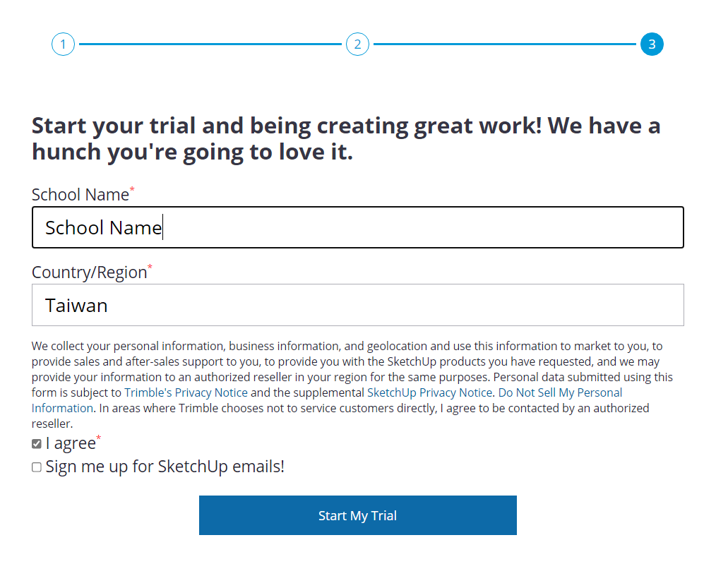Select the highlighted step 3 circle
Viewport: 728px width, 564px height.
(652, 44)
